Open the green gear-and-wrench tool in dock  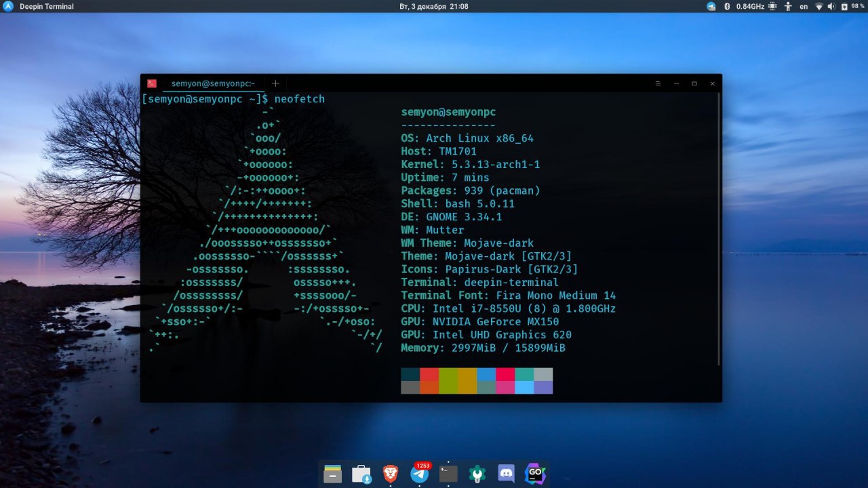[477, 474]
